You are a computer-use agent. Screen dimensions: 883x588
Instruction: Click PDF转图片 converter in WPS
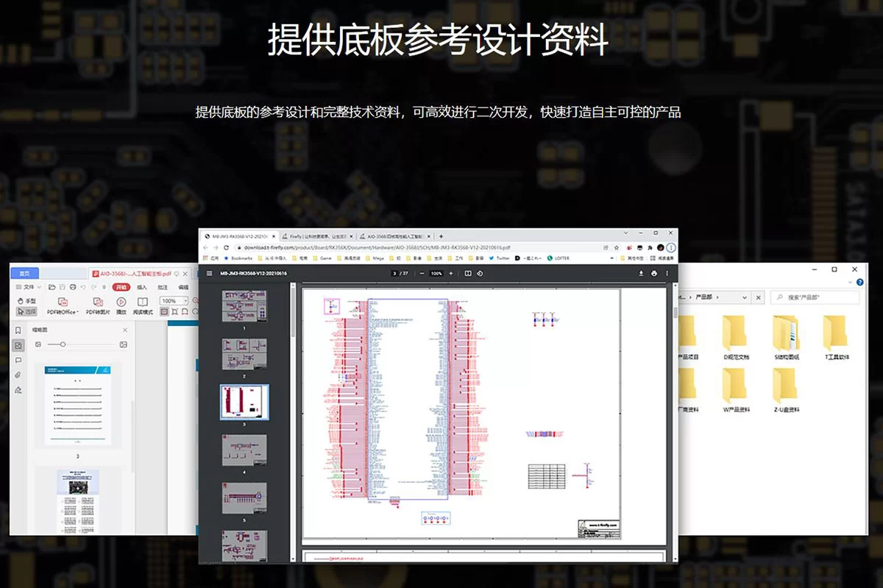click(x=98, y=306)
